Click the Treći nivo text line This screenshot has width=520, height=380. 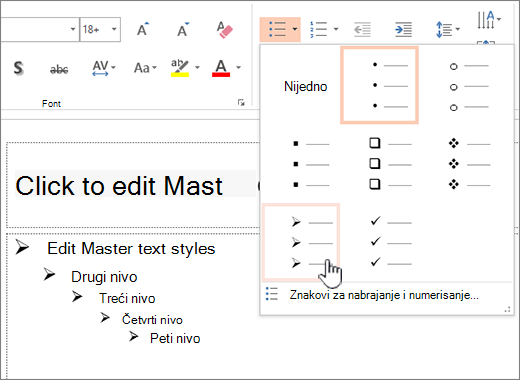tap(127, 298)
